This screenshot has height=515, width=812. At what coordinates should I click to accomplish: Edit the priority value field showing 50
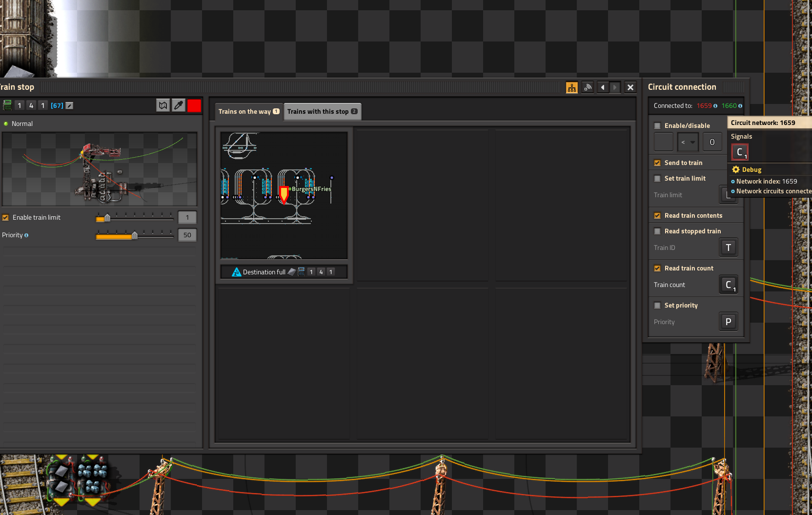[x=187, y=235]
